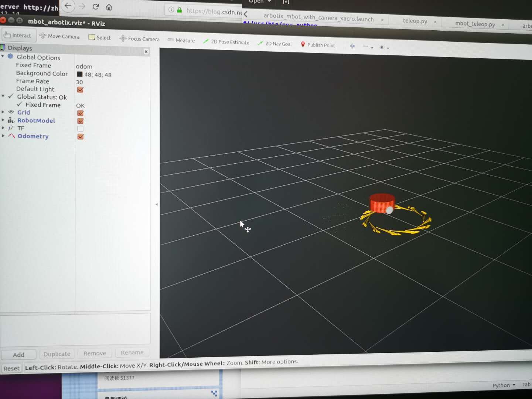
Task: Activate the Move Camera tool
Action: pyautogui.click(x=59, y=36)
